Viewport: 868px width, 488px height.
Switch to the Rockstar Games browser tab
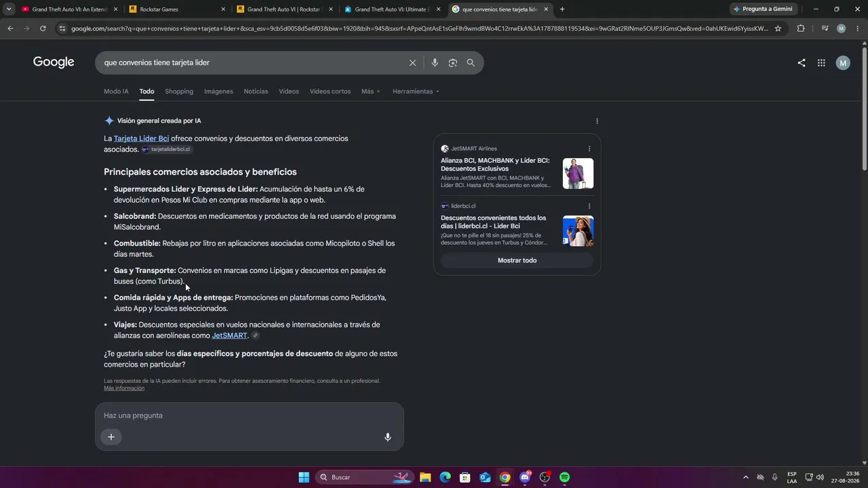(176, 9)
